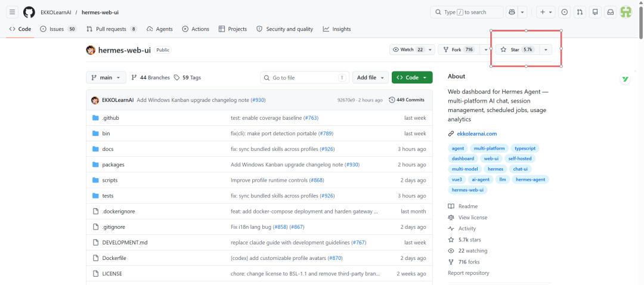Screen dimensions: 644x285
Task: Expand the fork options dropdown arrow
Action: coord(485,49)
